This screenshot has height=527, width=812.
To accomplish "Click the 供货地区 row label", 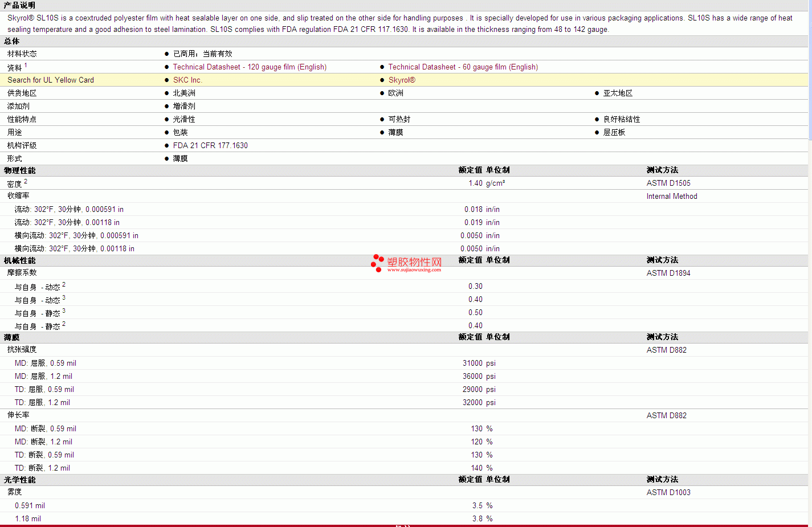I will coord(22,93).
